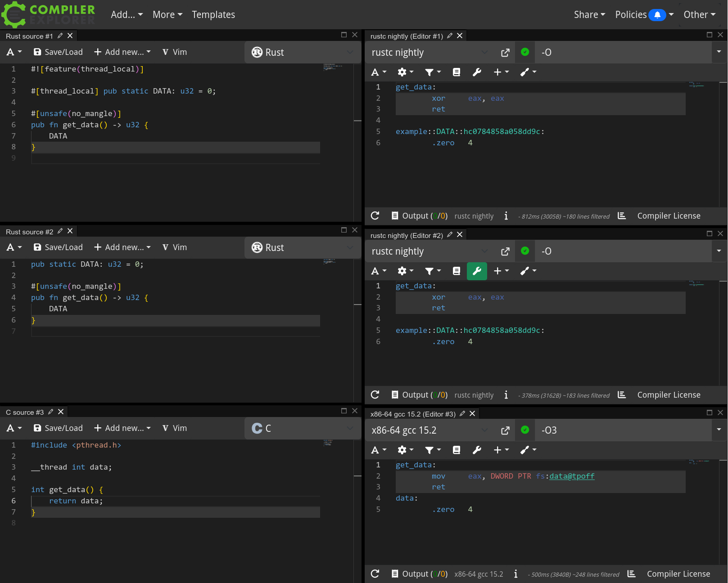Select the Rust source #1 tab
Viewport: 728px width, 583px height.
[29, 36]
